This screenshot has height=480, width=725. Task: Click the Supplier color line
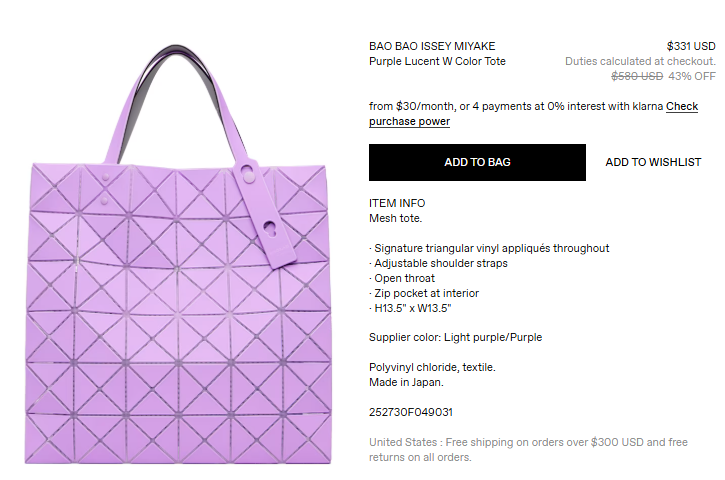click(455, 337)
